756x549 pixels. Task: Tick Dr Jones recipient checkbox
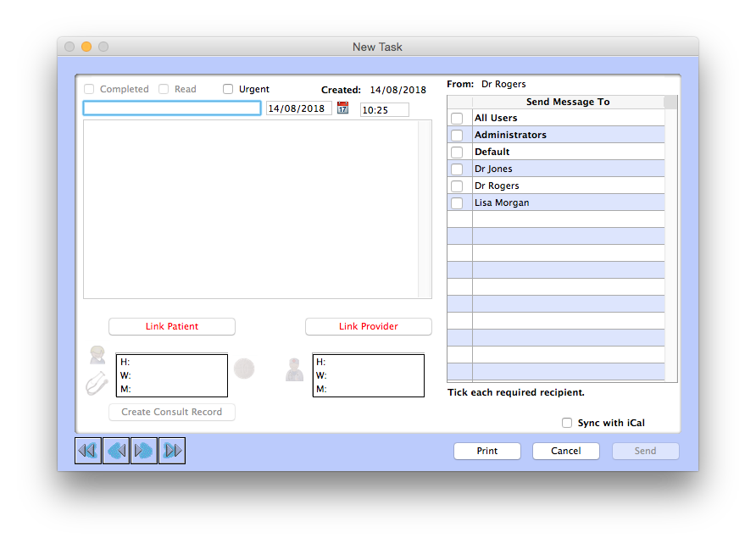(457, 169)
